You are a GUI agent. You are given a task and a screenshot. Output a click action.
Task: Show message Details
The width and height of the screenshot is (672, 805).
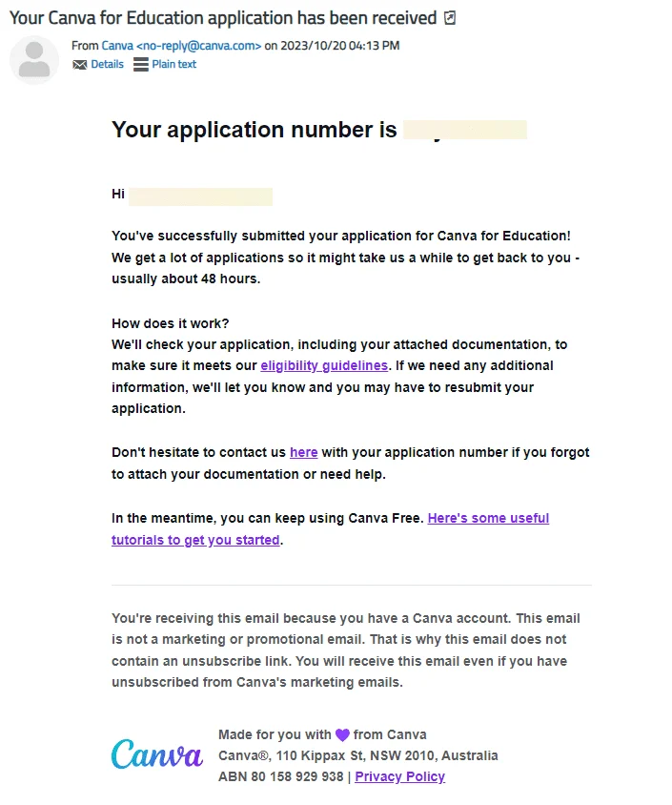(107, 64)
